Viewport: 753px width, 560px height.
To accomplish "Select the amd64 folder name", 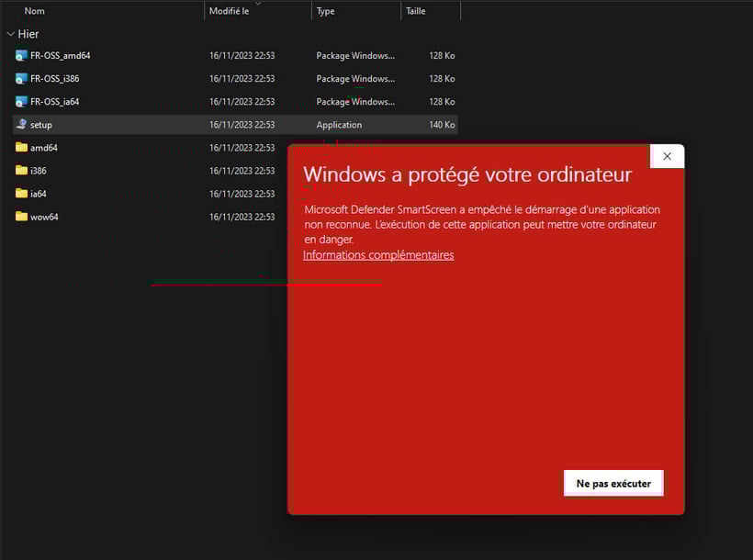I will (44, 148).
